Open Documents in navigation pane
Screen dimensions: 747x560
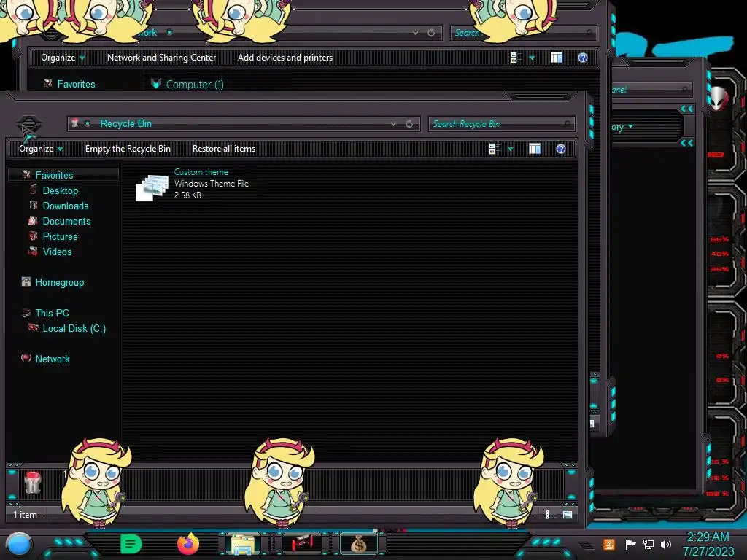click(66, 221)
